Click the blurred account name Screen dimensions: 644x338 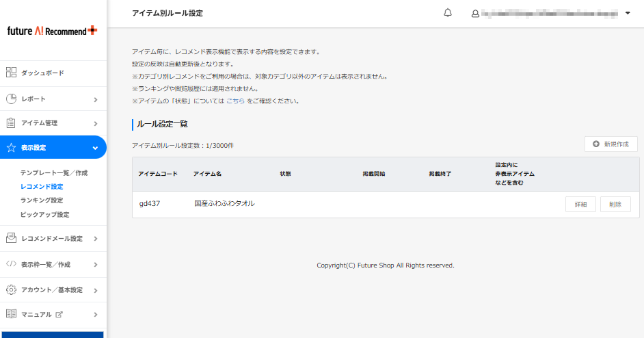point(550,14)
